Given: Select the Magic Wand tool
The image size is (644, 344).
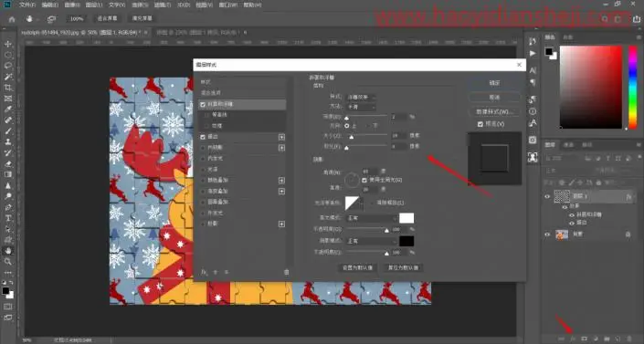Looking at the screenshot, I should pos(8,77).
